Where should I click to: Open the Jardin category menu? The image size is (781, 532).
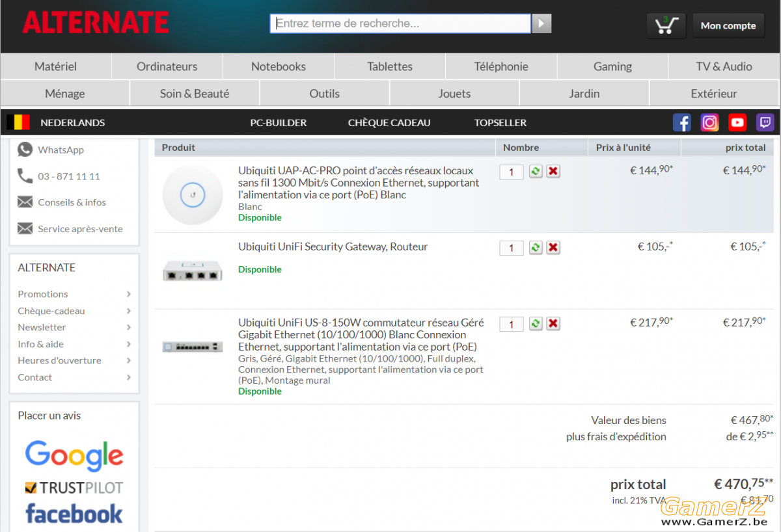tap(584, 94)
